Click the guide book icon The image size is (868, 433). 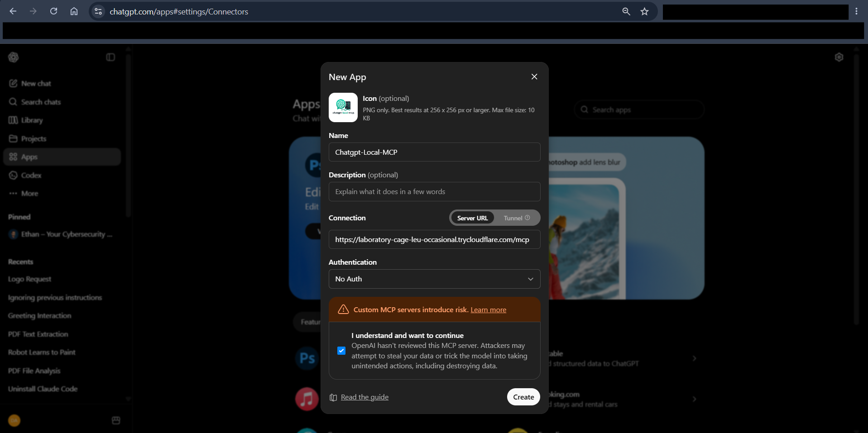point(333,397)
